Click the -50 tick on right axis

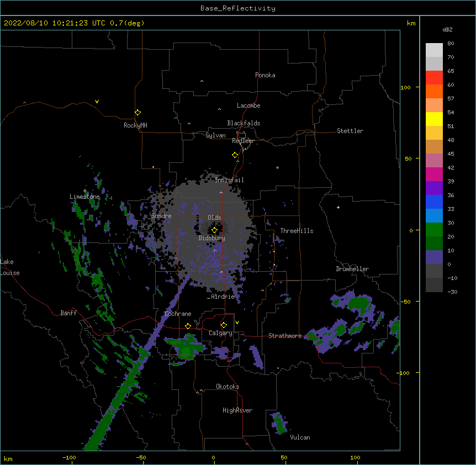405,302
